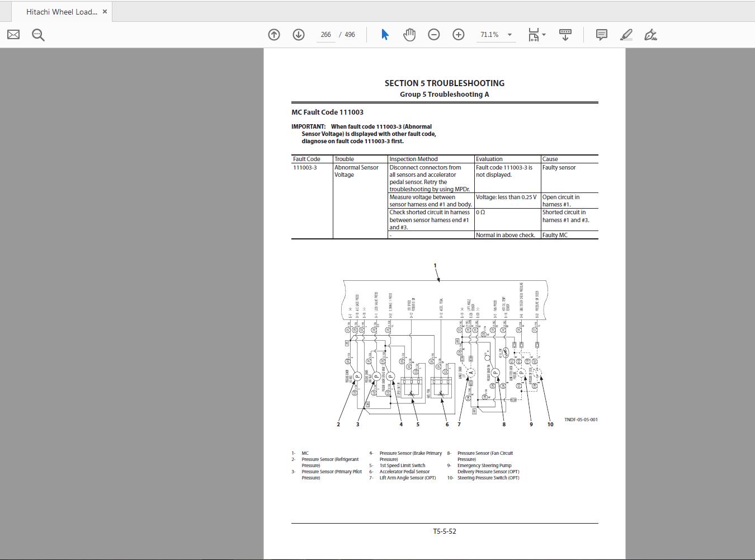Image resolution: width=755 pixels, height=560 pixels.
Task: Click the 'Group 5 Troubleshooting A' subtitle
Action: point(445,95)
